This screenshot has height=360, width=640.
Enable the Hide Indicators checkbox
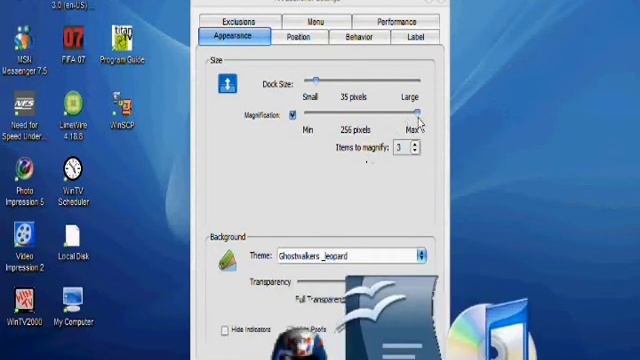pyautogui.click(x=224, y=330)
